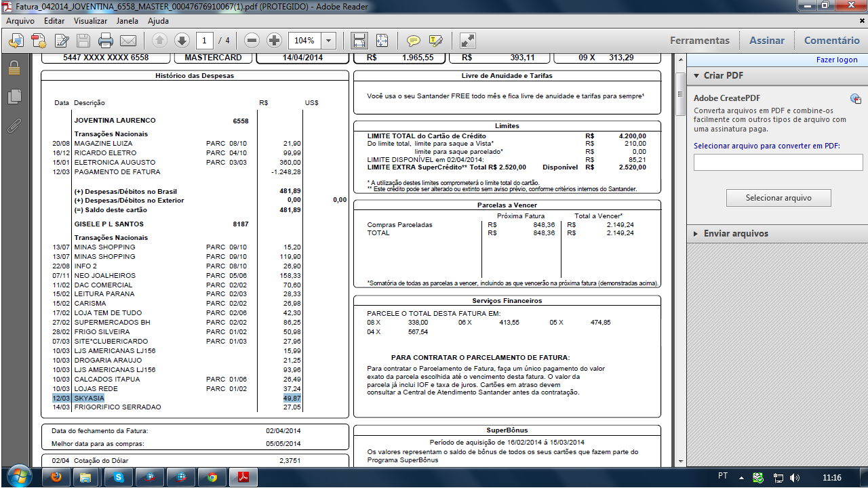Screen dimensions: 868x488
Task: Zoom in with the plus button
Action: point(274,41)
